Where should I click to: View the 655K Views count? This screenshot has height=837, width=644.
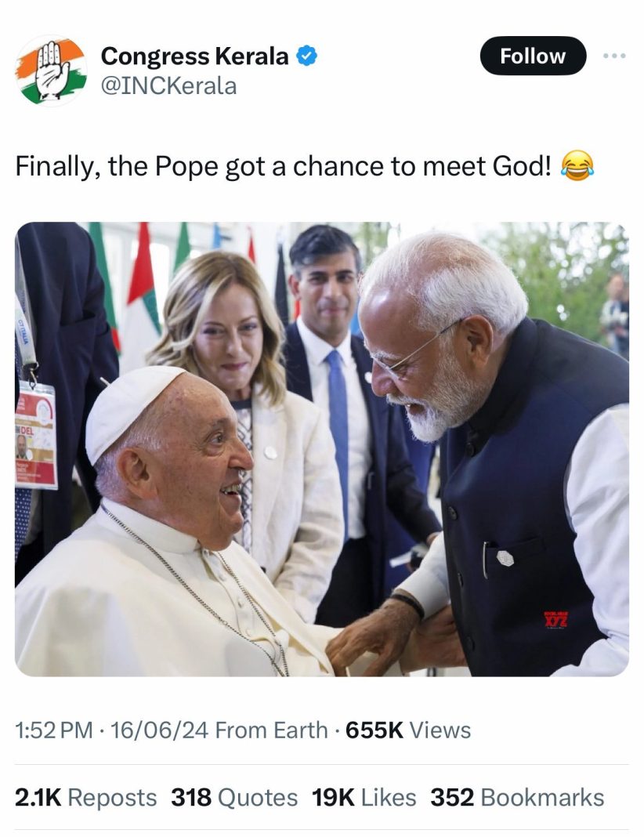408,730
